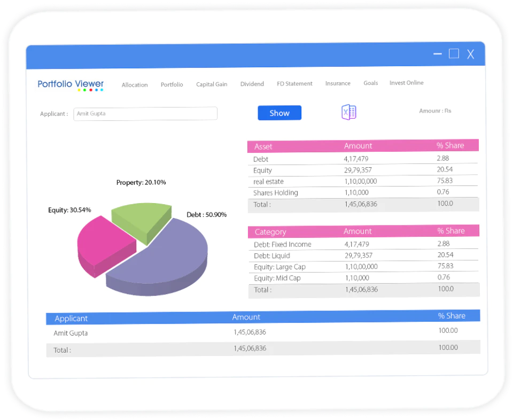The width and height of the screenshot is (513, 420).
Task: Click the blue Show button
Action: (x=279, y=113)
